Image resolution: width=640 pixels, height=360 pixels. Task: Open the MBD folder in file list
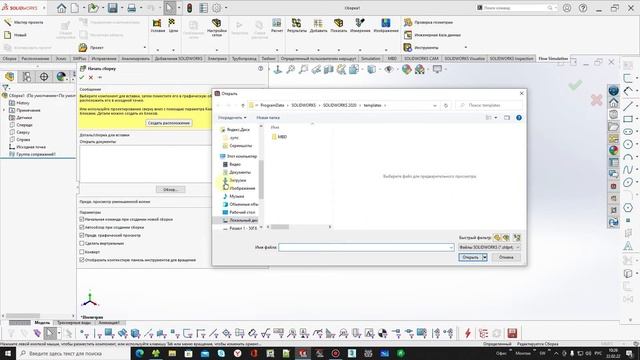[x=279, y=137]
